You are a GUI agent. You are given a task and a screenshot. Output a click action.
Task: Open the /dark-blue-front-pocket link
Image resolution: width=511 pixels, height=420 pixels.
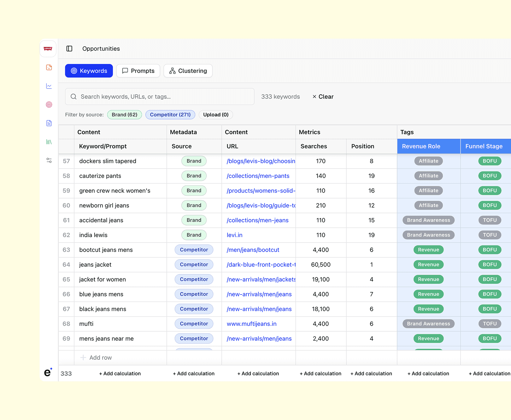point(261,265)
